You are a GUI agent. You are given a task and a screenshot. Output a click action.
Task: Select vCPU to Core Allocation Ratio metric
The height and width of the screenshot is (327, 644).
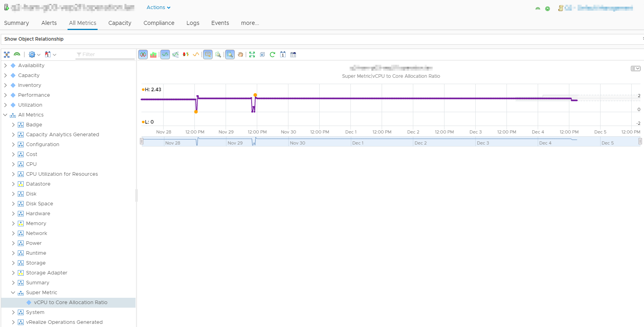coord(70,303)
